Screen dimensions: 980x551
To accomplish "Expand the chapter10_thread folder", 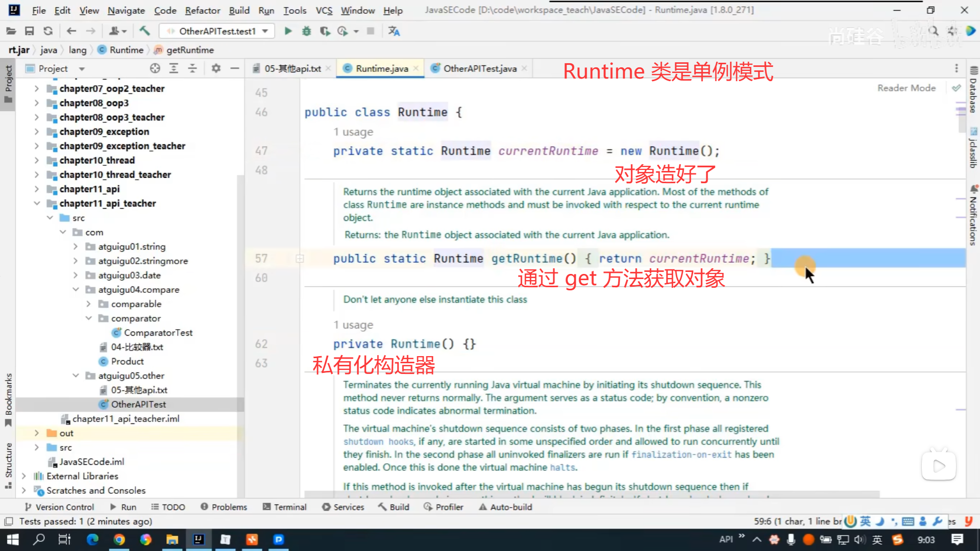I will 37,160.
